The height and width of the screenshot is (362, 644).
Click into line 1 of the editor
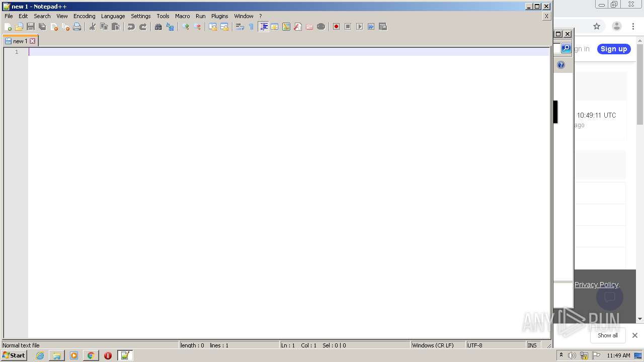(288, 52)
